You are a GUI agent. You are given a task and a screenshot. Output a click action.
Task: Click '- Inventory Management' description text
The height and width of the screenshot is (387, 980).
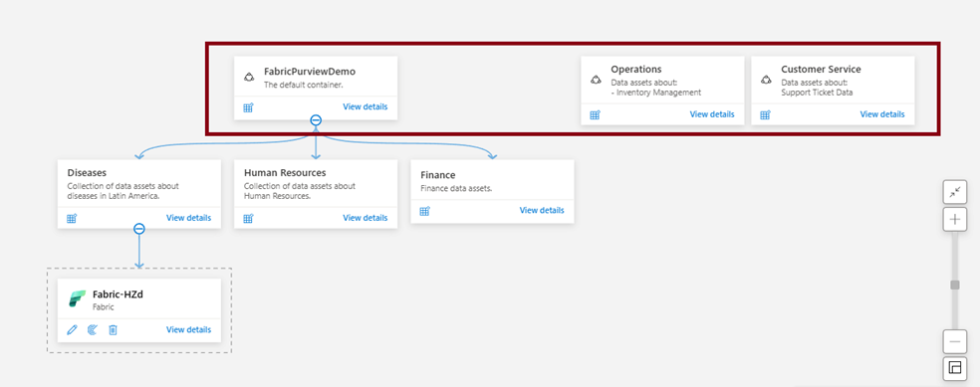coord(655,93)
